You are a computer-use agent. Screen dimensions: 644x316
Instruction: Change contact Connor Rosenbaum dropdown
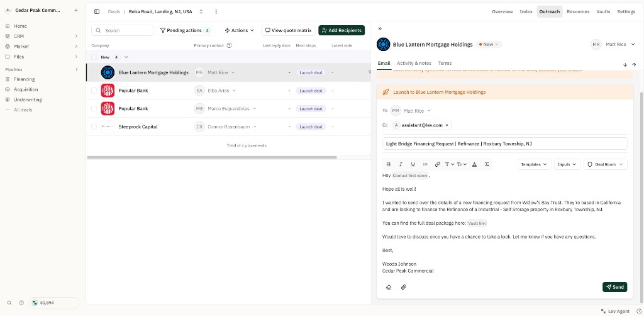[x=226, y=127]
